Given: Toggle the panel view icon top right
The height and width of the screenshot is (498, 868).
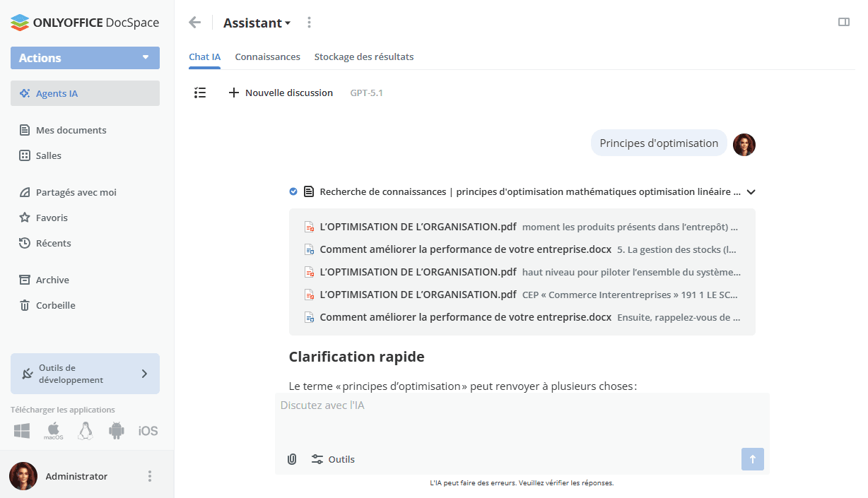Looking at the screenshot, I should click(x=844, y=22).
